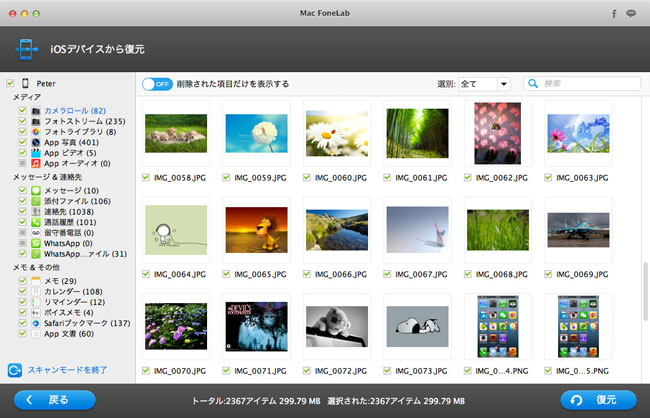Toggle the show-deleted-items-only OFF switch

pos(157,84)
